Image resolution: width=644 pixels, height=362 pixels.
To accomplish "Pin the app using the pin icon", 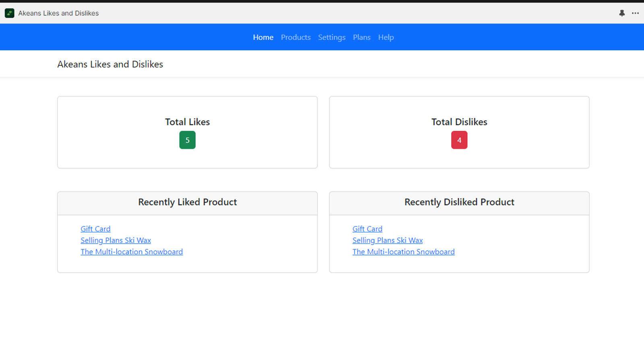I will click(622, 13).
